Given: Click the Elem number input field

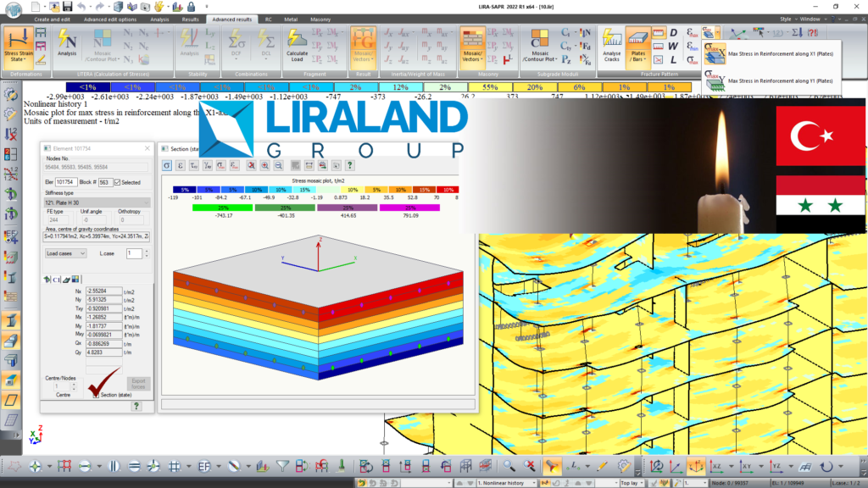Looking at the screenshot, I should click(x=67, y=182).
